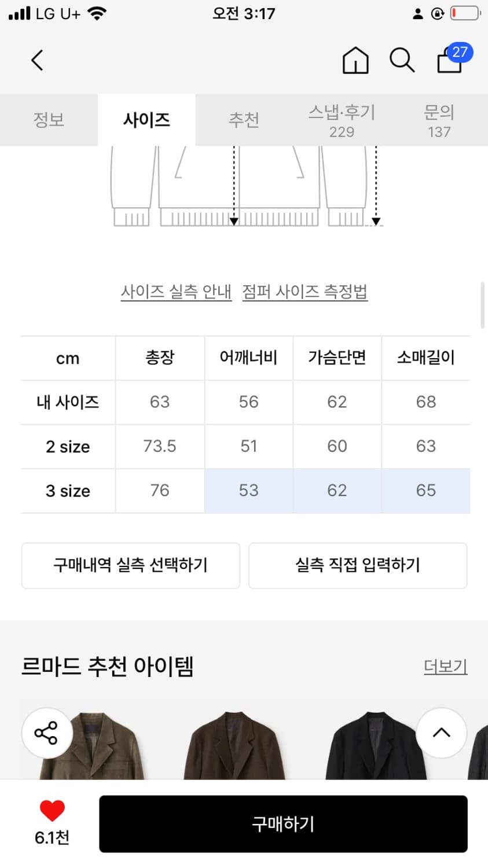488x868 pixels.
Task: Open the 추천 tab
Action: click(x=244, y=120)
